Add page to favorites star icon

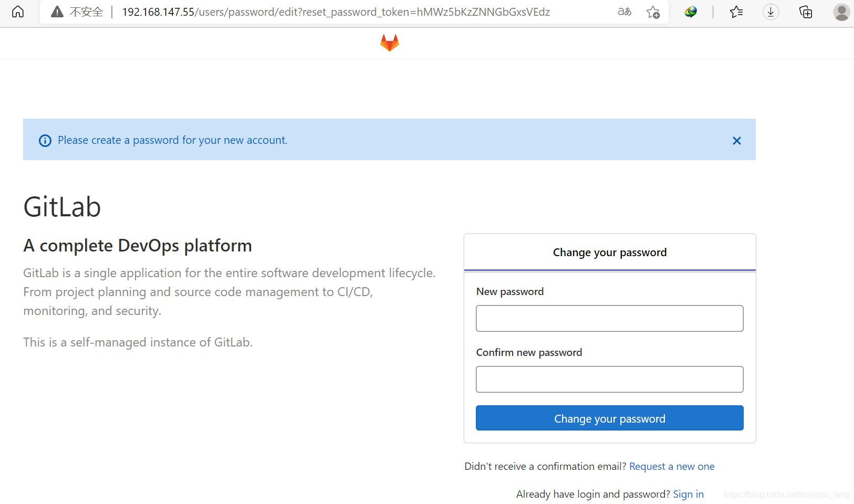pos(653,12)
